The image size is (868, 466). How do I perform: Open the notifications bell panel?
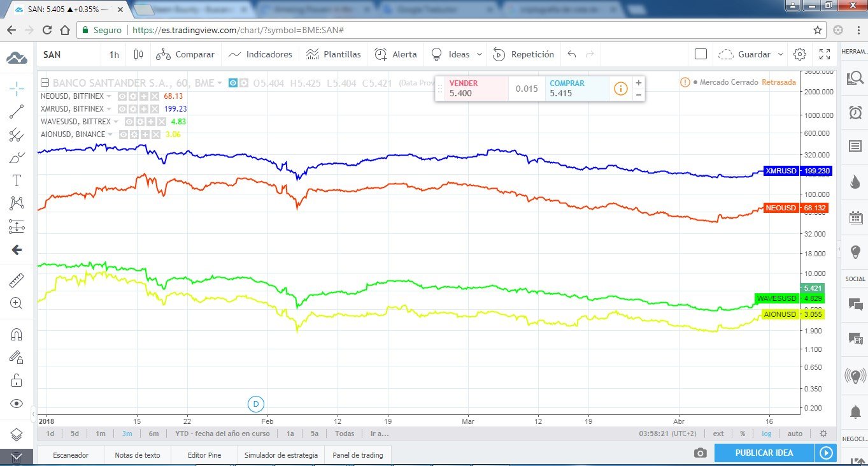click(855, 412)
